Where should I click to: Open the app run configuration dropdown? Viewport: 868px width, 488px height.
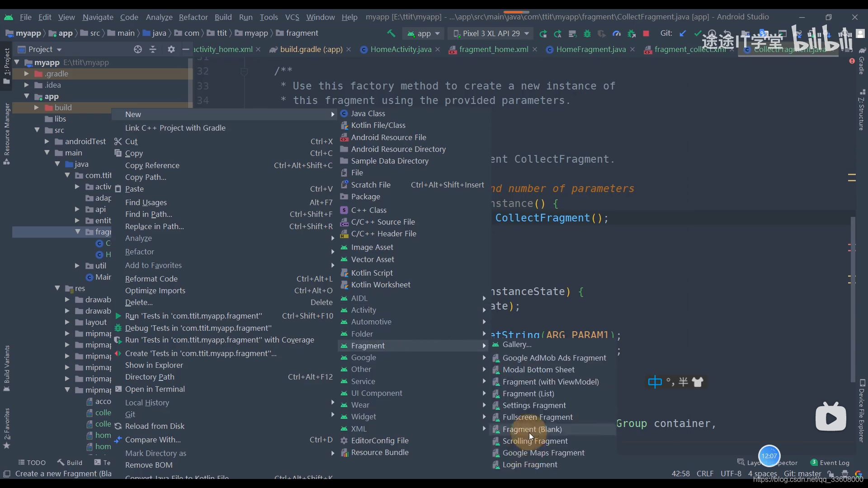424,33
